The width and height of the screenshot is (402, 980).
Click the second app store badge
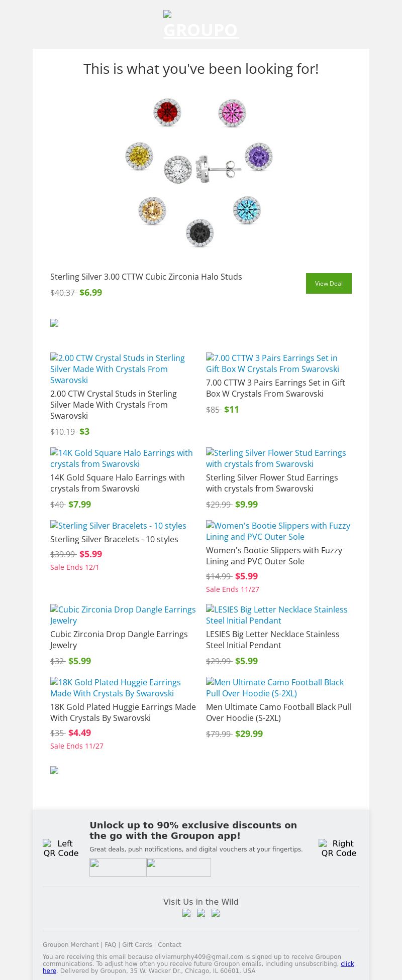click(x=178, y=867)
